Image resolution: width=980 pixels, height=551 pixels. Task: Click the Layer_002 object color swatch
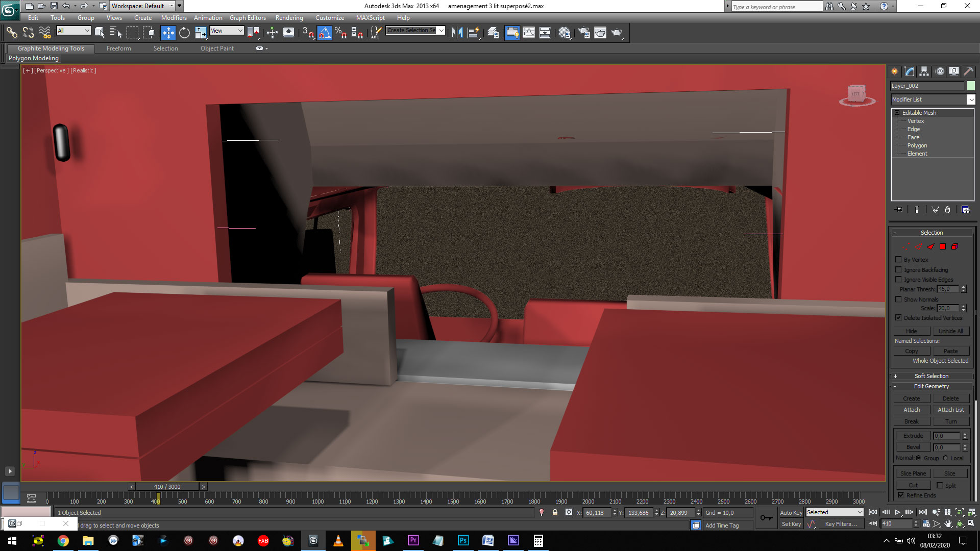pos(971,86)
